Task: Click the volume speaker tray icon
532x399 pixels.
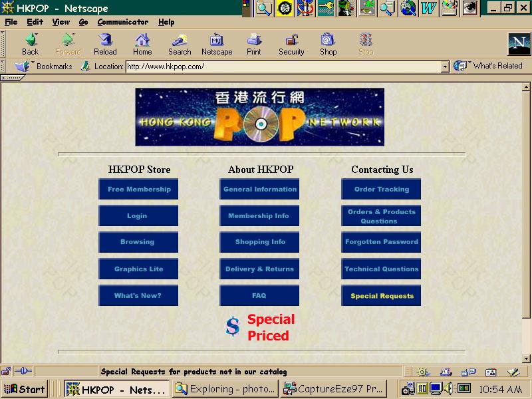Action: [x=448, y=389]
